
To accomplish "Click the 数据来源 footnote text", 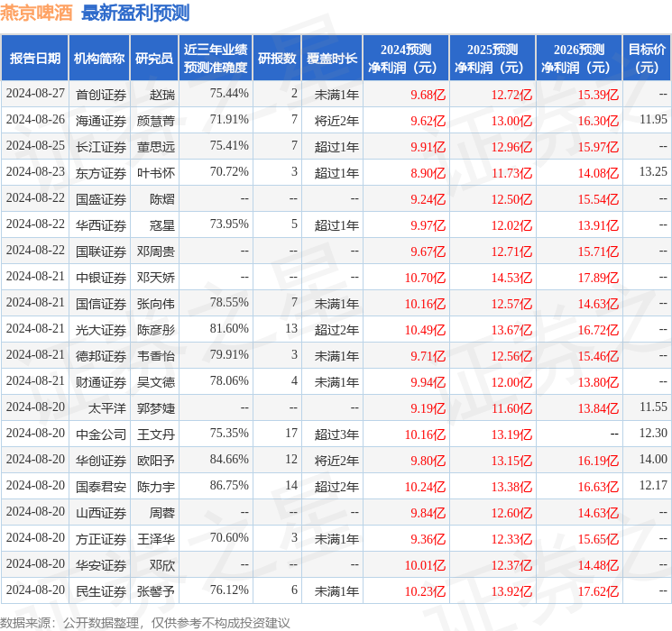I will click(145, 622).
